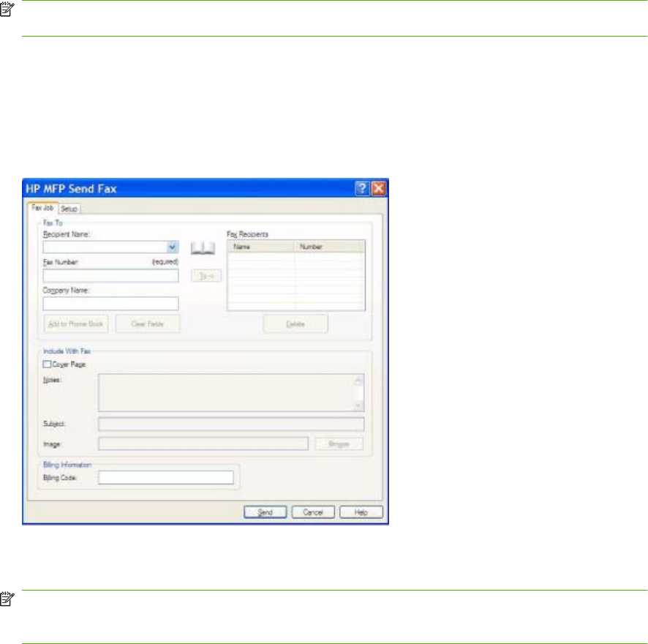Viewport: 648px width, 644px height.
Task: Focus the Company Name input field
Action: tap(110, 304)
